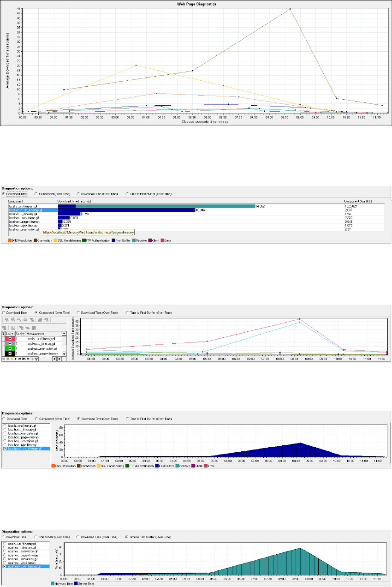Select highlighted sh_itinerary.gif radio beside the Network Time chart

coord(5,566)
